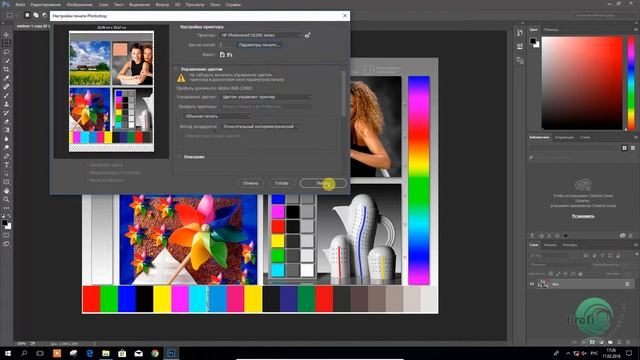Open Google Chrome from the taskbar
Viewport: 640px width, 360px height.
155,353
